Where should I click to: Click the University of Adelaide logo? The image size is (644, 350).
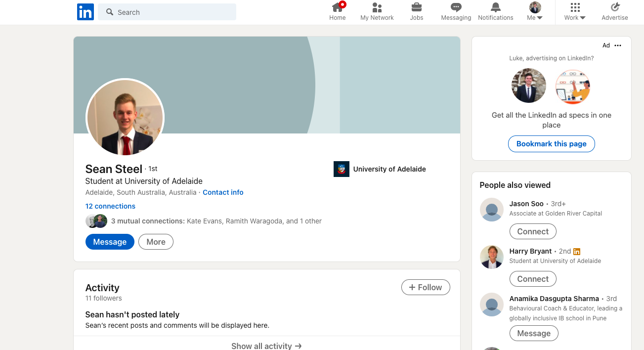[x=341, y=169]
